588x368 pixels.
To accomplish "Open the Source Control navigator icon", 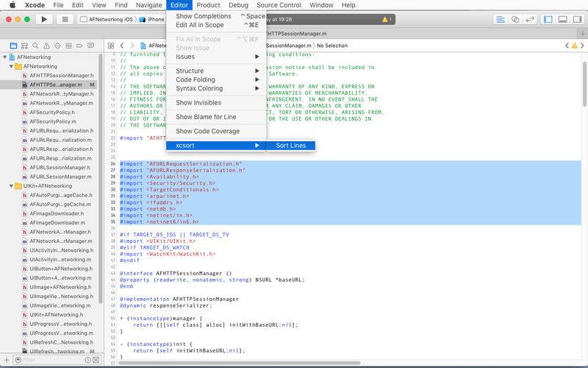I will coord(24,46).
